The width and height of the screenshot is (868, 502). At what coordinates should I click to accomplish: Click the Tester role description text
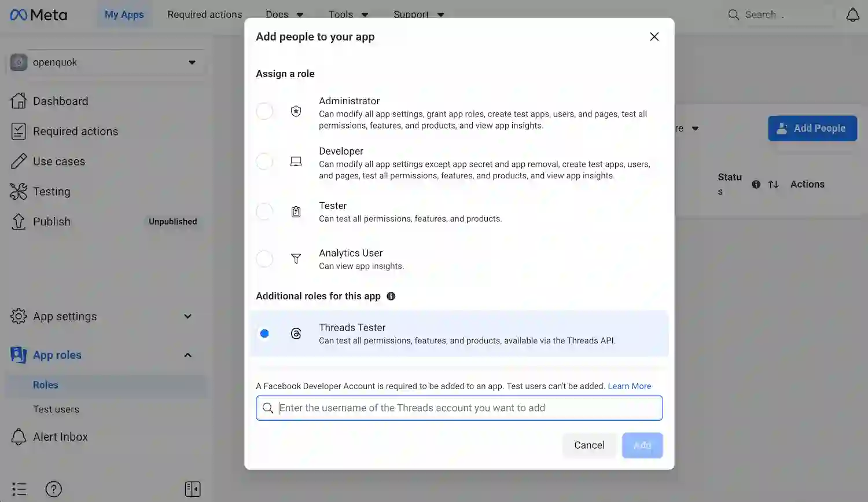click(x=410, y=219)
